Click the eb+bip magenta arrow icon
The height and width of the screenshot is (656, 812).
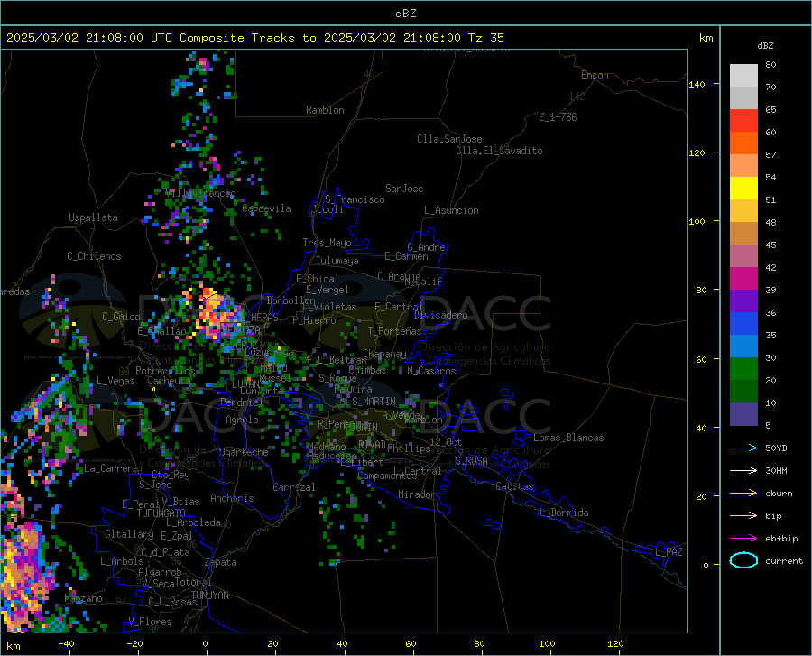tap(743, 539)
